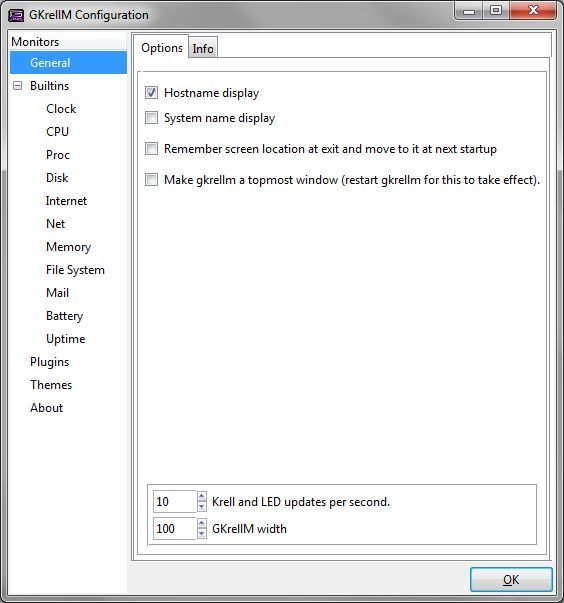564x603 pixels.
Task: Select the Battery monitor entry
Action: 65,316
